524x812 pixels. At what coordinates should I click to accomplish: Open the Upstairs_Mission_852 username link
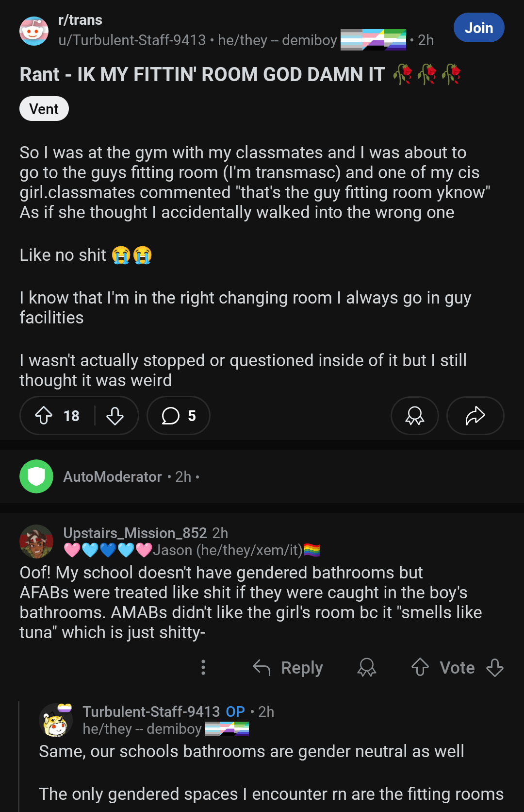pyautogui.click(x=135, y=533)
